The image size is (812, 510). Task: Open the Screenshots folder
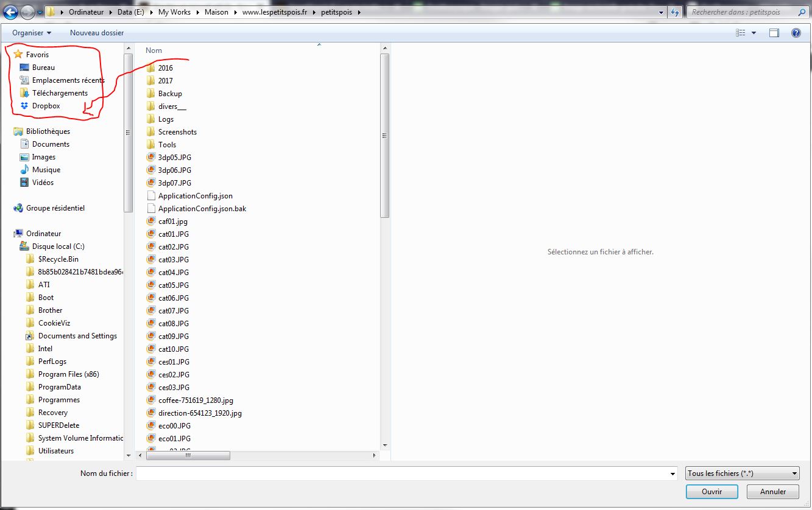177,132
